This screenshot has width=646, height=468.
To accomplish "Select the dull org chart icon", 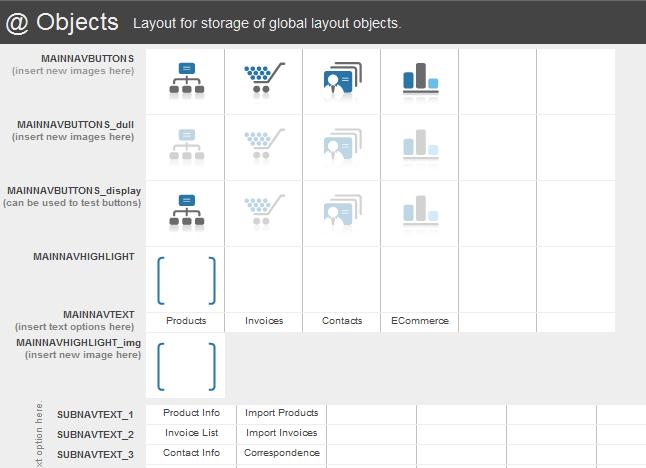I will click(x=185, y=146).
